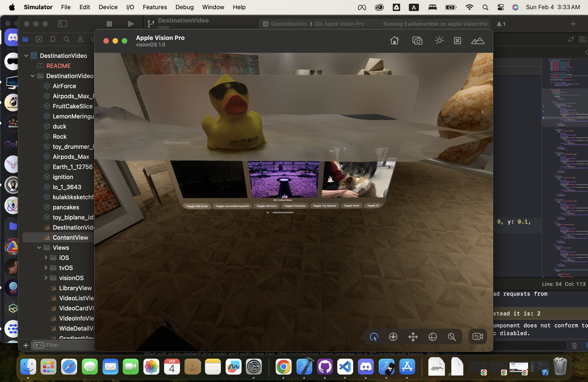Select the zoom (magnifier) camera control
The image size is (588, 382).
pyautogui.click(x=452, y=337)
